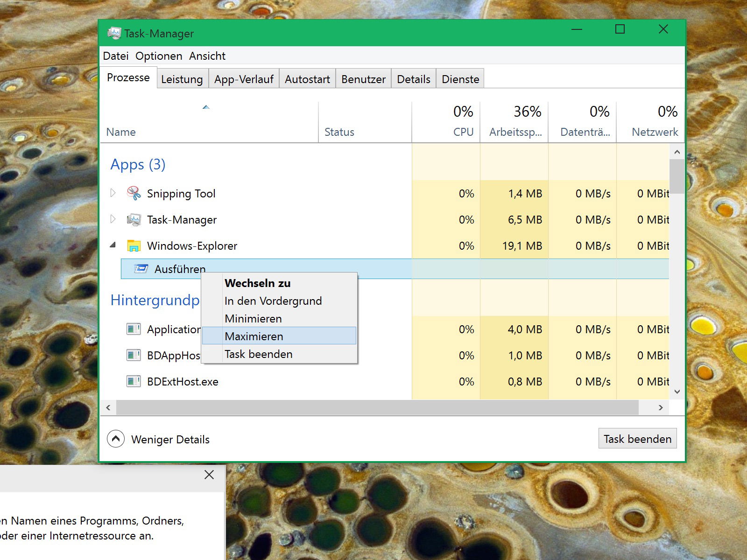Switch to the App-Verlauf tab
The height and width of the screenshot is (560, 747).
244,79
